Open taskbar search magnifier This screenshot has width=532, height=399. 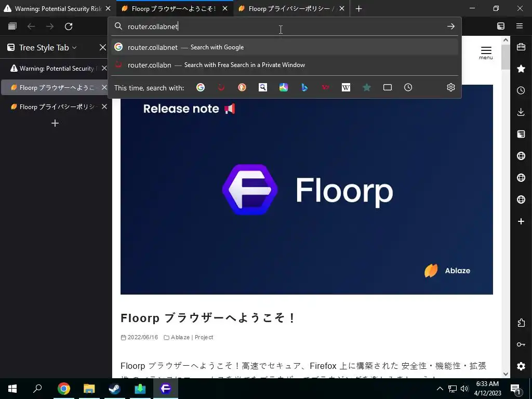click(x=37, y=389)
